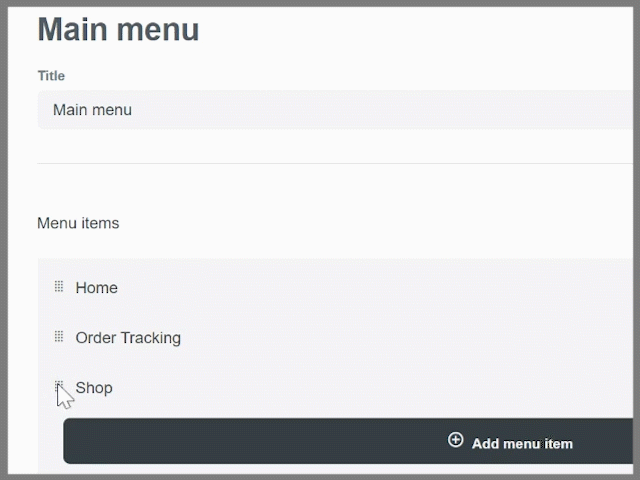Click the Title field label
The height and width of the screenshot is (480, 640).
(51, 76)
